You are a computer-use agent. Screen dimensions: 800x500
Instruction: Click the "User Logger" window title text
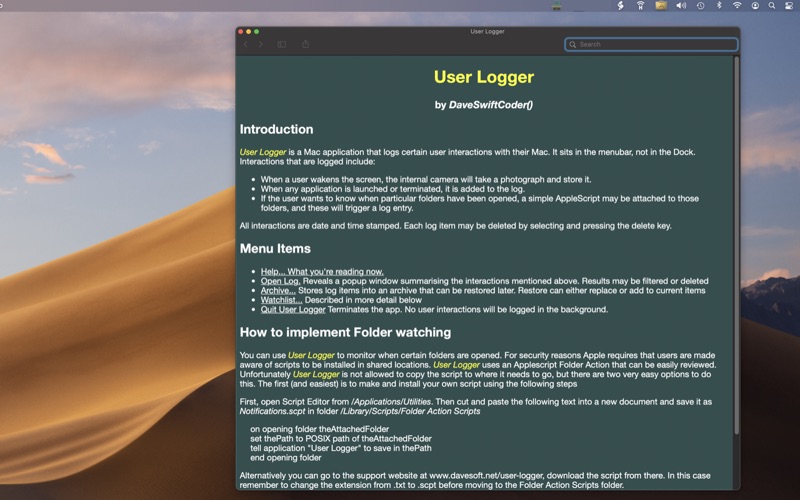pyautogui.click(x=487, y=32)
